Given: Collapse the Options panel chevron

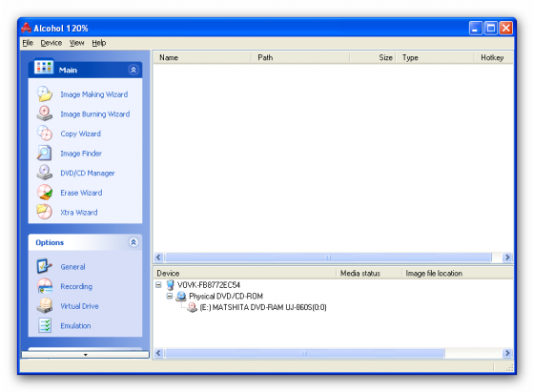Looking at the screenshot, I should click(x=133, y=242).
